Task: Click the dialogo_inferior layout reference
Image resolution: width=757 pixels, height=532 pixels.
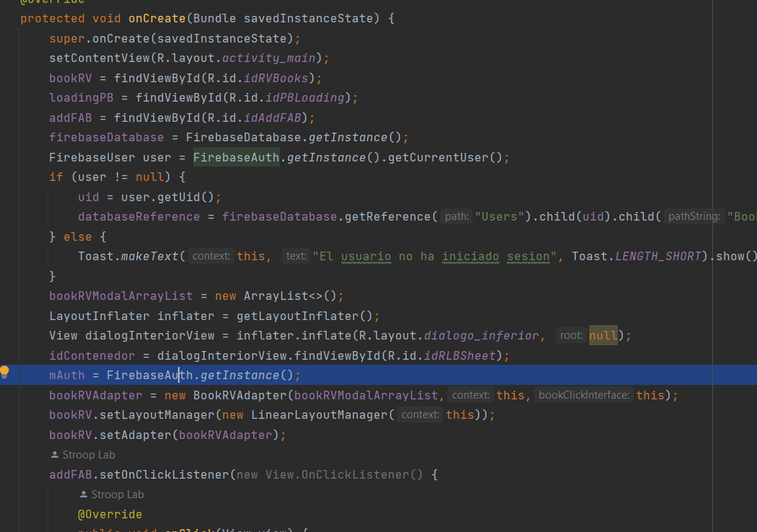Action: coord(482,335)
